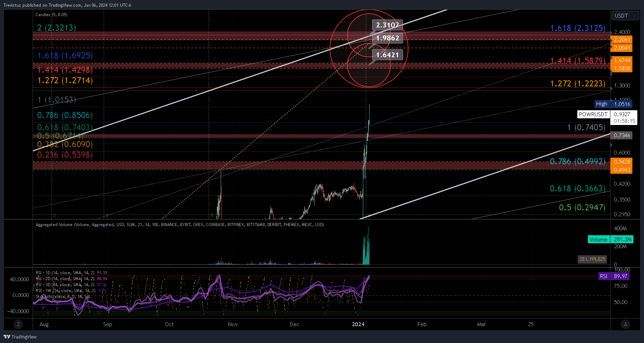This screenshot has height=343, width=644.
Task: Toggle the auto-scale 'A' button
Action: [625, 324]
